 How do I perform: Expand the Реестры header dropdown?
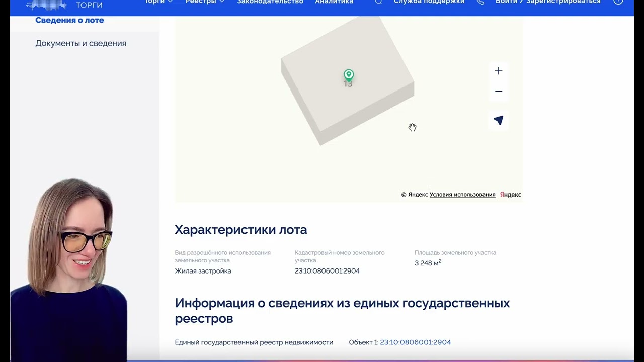coord(205,2)
